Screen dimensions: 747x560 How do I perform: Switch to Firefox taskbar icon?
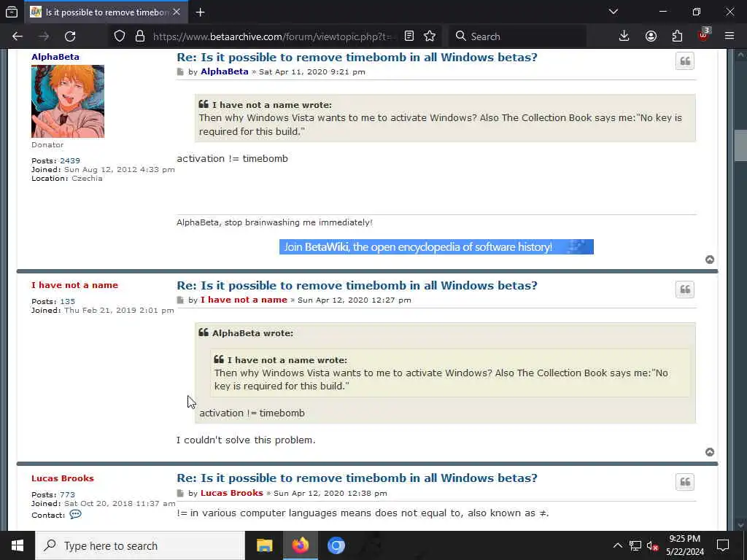click(300, 545)
